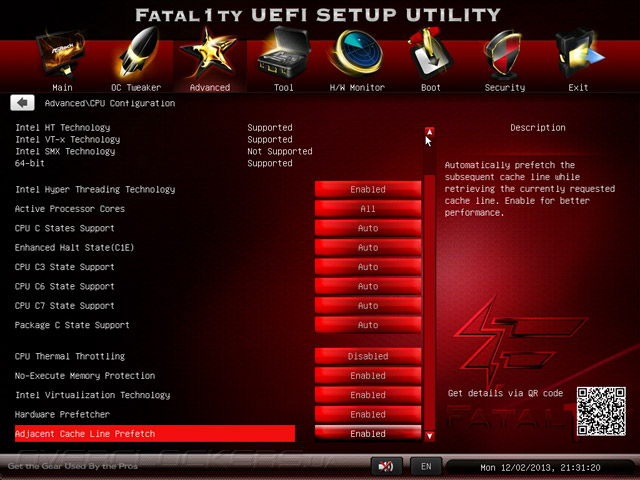
Task: Switch to the Main tab label
Action: pos(62,88)
